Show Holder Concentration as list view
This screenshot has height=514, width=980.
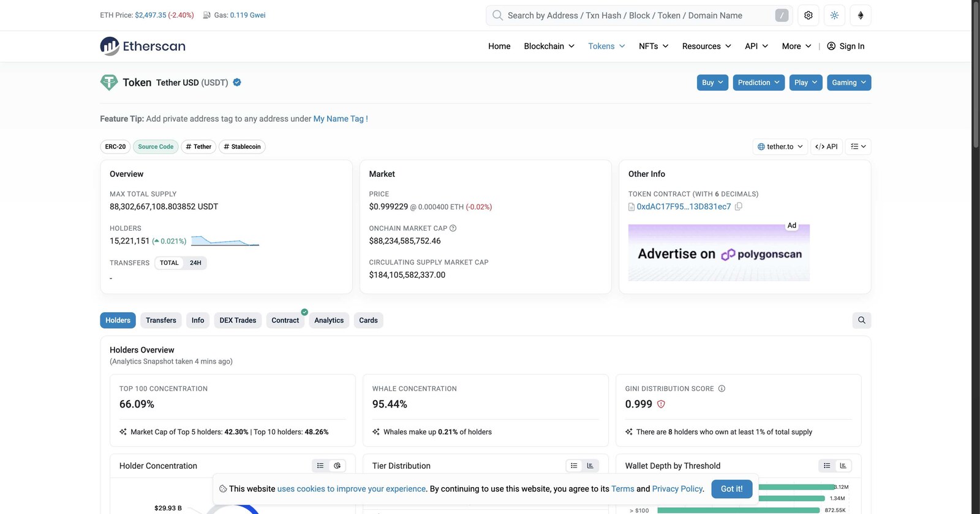[320, 466]
